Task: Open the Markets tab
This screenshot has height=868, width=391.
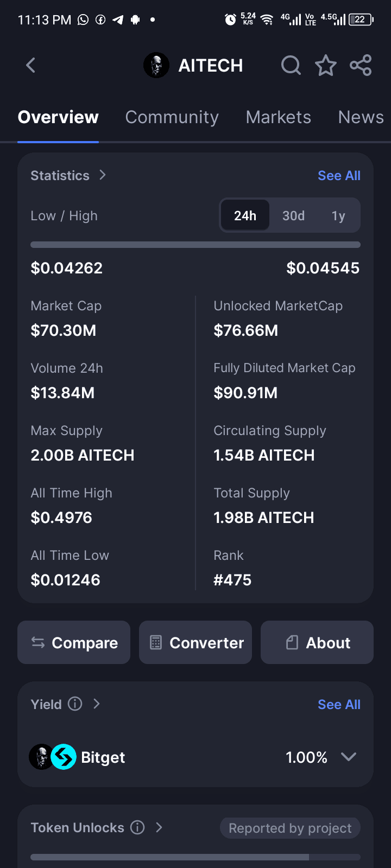Action: coord(278,117)
